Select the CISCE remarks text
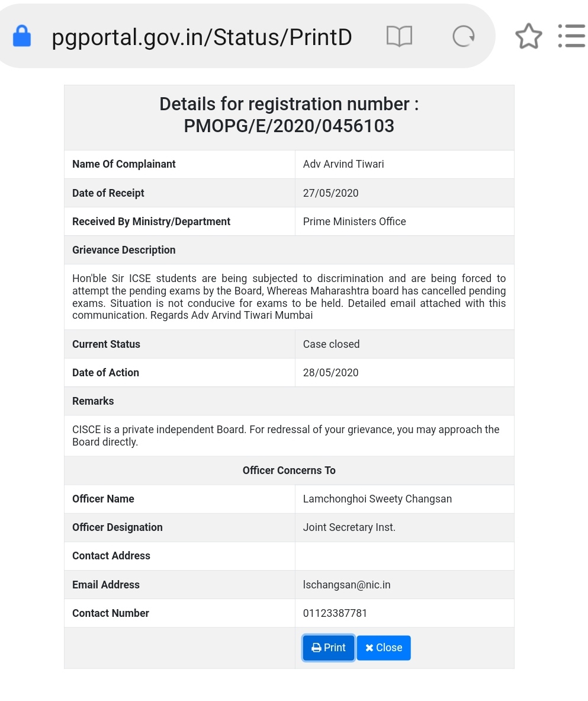This screenshot has height=701, width=588. click(286, 436)
